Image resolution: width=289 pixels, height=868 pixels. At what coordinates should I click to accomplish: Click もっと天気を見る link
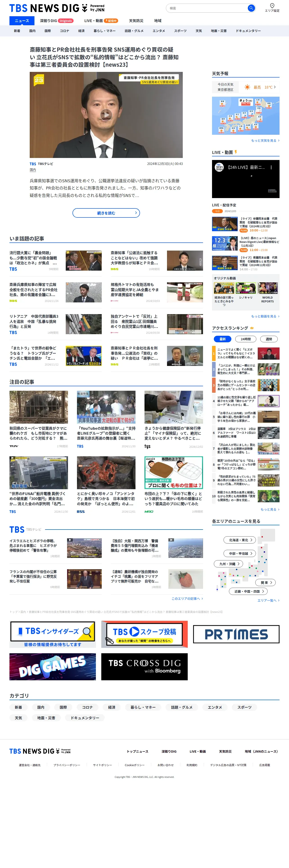pyautogui.click(x=265, y=141)
